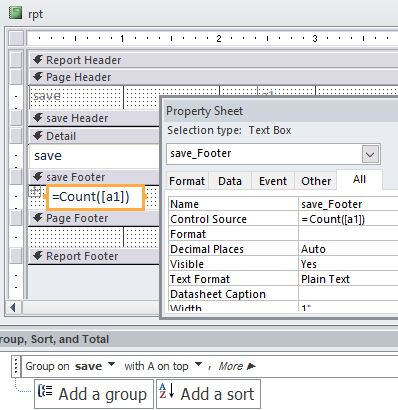Select the Detail section bar
This screenshot has width=398, height=410.
pyautogui.click(x=94, y=136)
